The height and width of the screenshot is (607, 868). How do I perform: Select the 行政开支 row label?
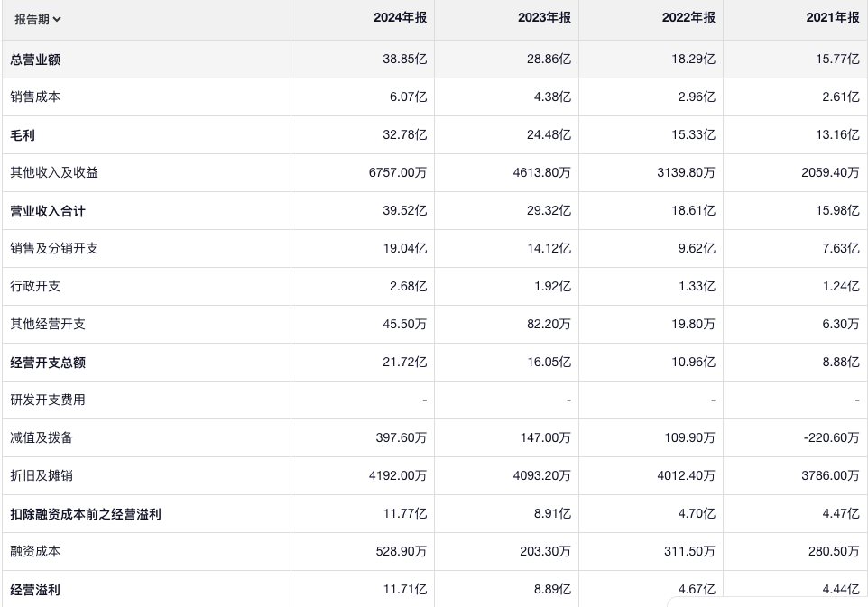point(35,286)
